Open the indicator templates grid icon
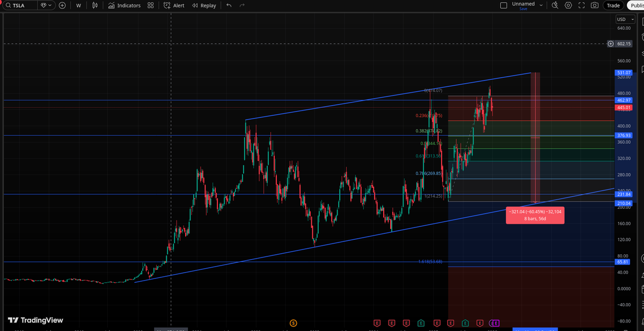The width and height of the screenshot is (644, 331). (150, 5)
